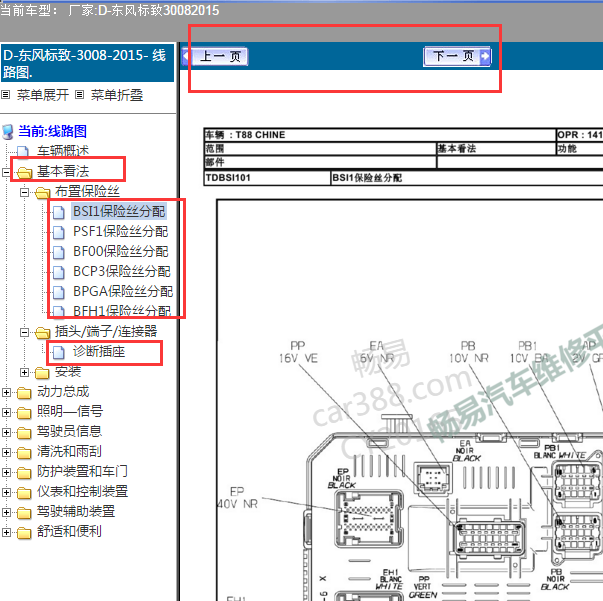The height and width of the screenshot is (601, 603).
Task: Expand the 安装 folder
Action: [24, 372]
